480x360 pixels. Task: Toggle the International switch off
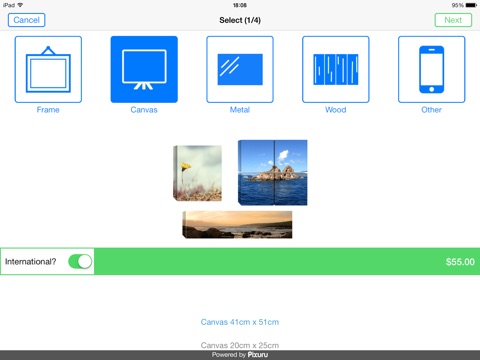tap(80, 261)
